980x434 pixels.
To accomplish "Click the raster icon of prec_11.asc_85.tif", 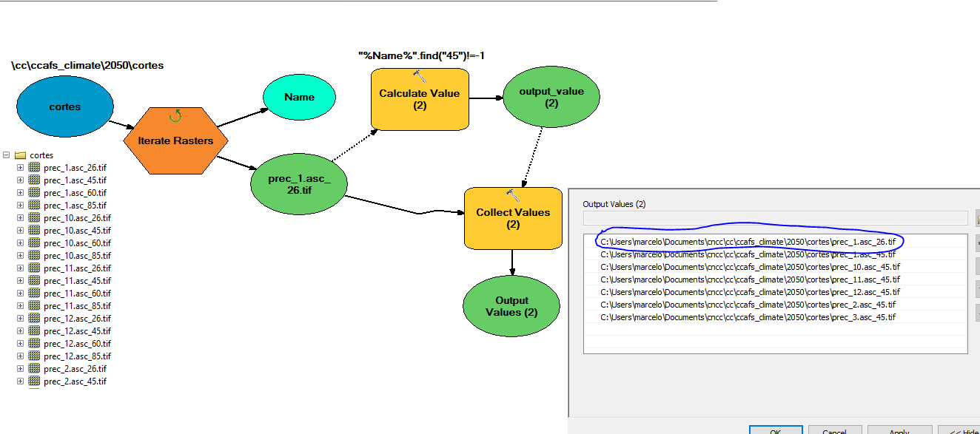I will click(x=34, y=306).
